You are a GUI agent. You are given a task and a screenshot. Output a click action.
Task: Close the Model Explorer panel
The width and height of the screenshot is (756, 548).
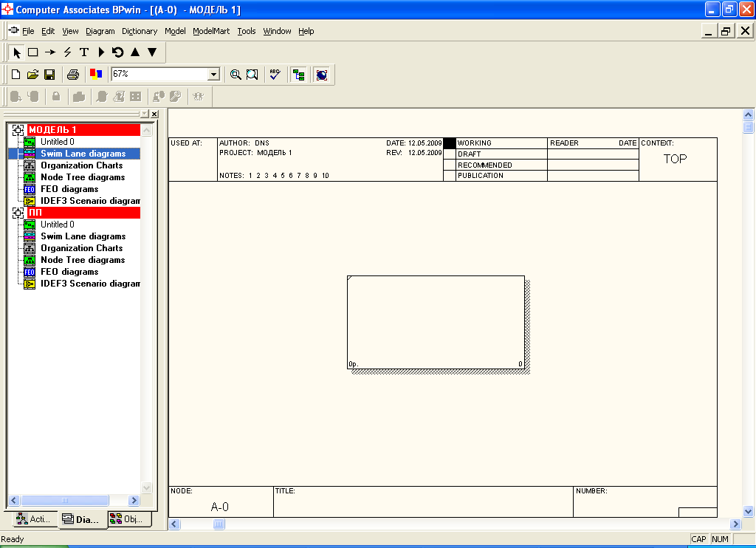pos(154,114)
